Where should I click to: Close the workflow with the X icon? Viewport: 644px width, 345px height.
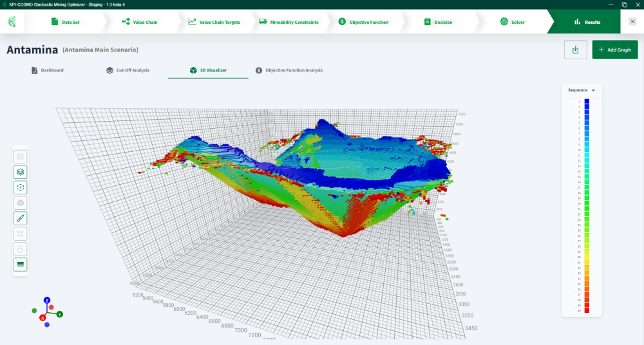click(632, 22)
